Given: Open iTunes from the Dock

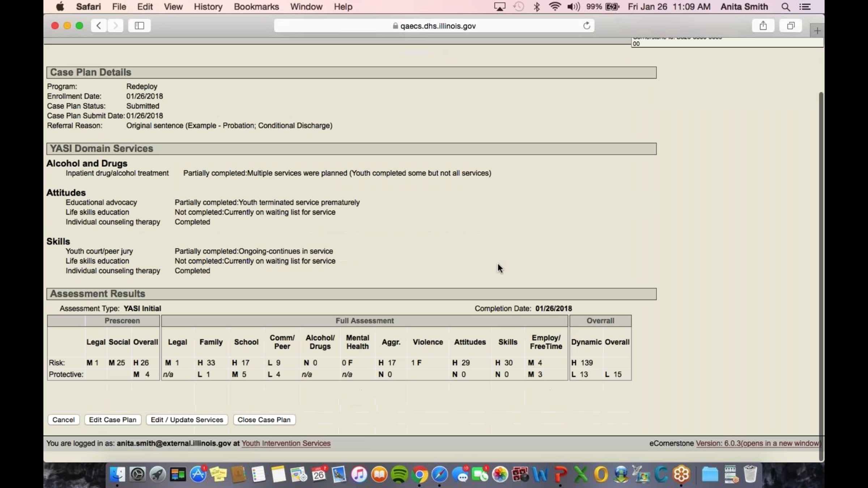Looking at the screenshot, I should (x=359, y=474).
